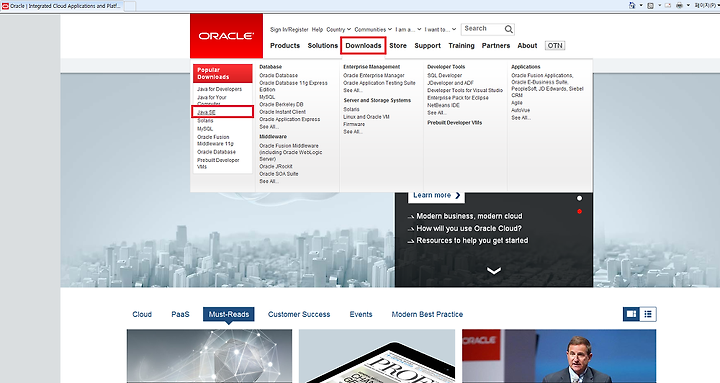Select the Oracle browser tab
Viewport: 720px width, 383px height.
tap(62, 6)
